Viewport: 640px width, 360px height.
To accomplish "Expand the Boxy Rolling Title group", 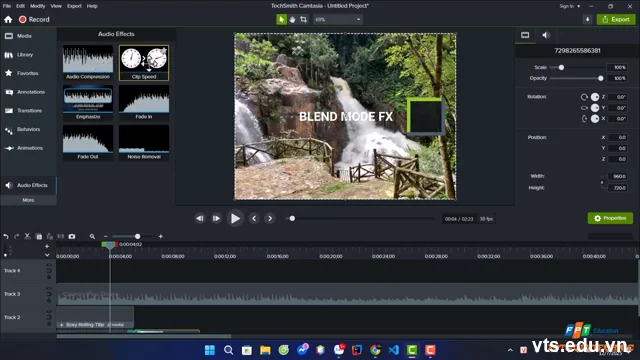I will coord(62,325).
